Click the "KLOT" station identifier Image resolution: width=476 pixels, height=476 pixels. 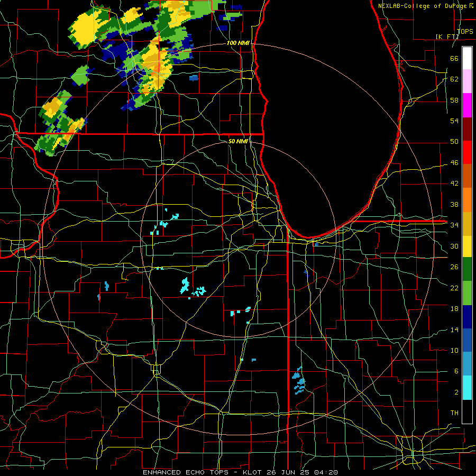(253, 472)
